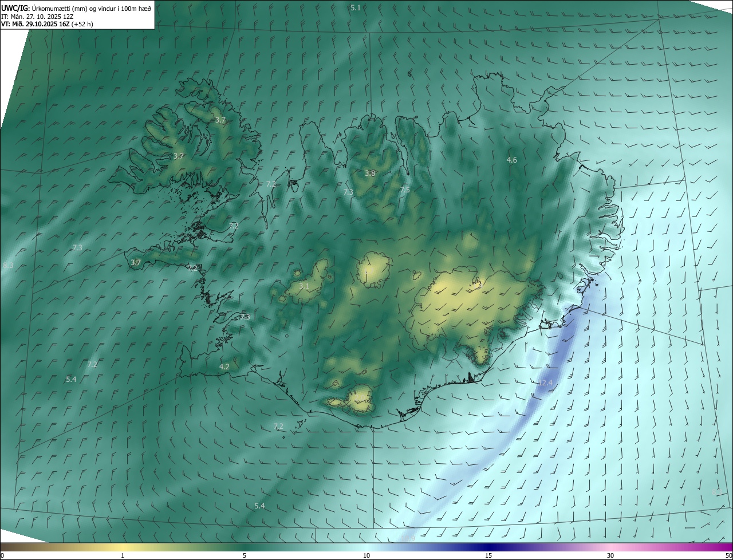The width and height of the screenshot is (733, 560).
Task: Click the '12.4' value label in the blue band
Action: [x=546, y=382]
